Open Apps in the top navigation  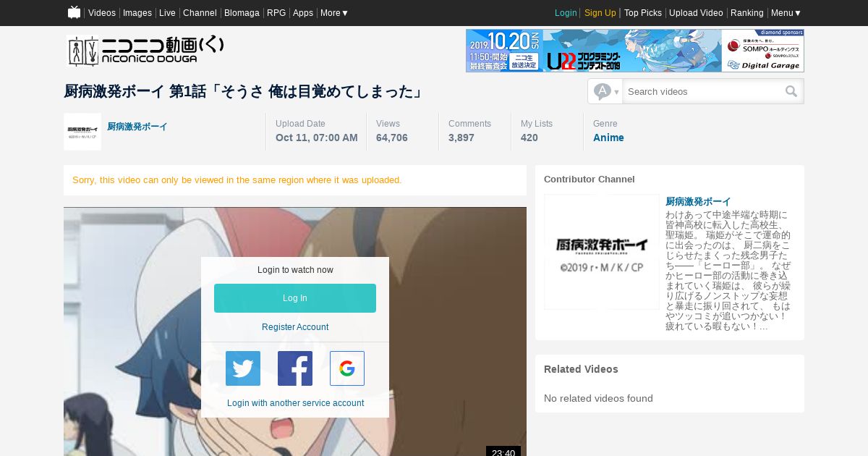(x=303, y=13)
